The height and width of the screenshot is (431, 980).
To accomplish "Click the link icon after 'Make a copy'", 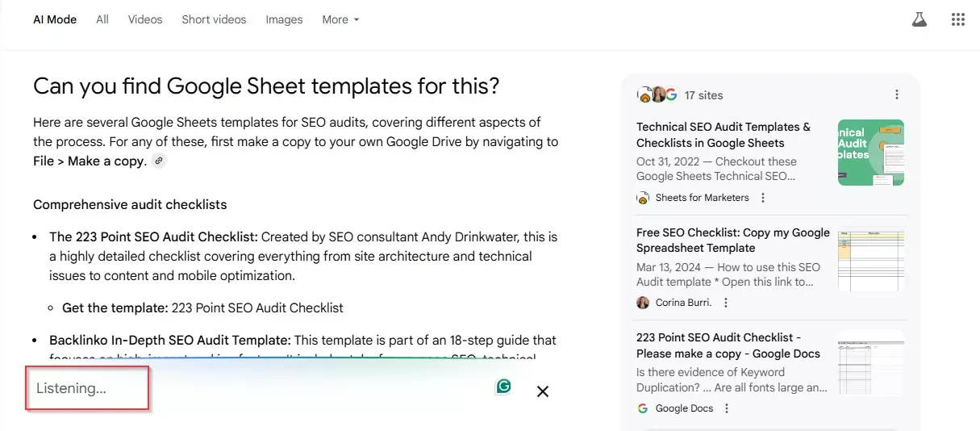I will (159, 161).
